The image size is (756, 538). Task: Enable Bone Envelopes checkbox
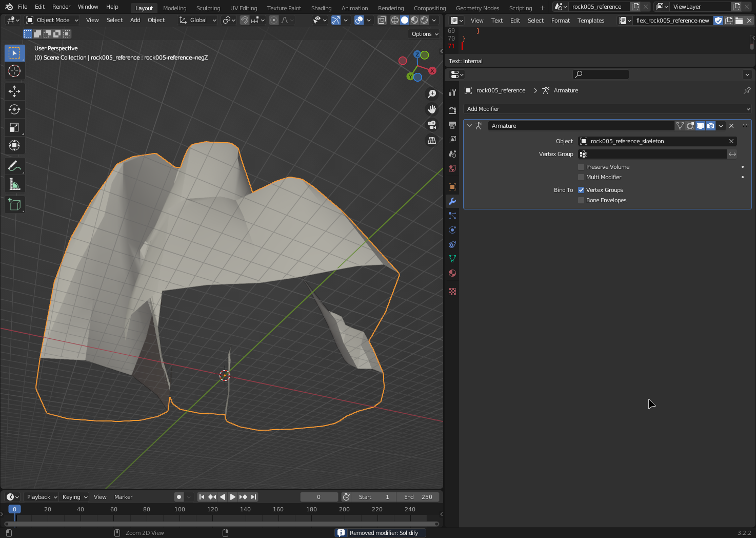(x=581, y=200)
